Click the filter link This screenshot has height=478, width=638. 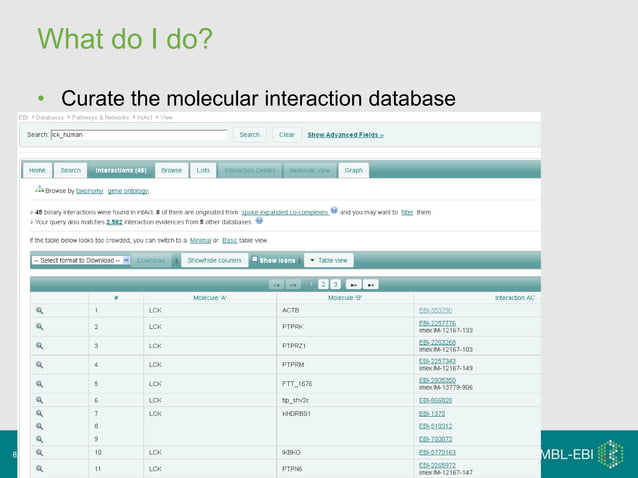tap(407, 212)
